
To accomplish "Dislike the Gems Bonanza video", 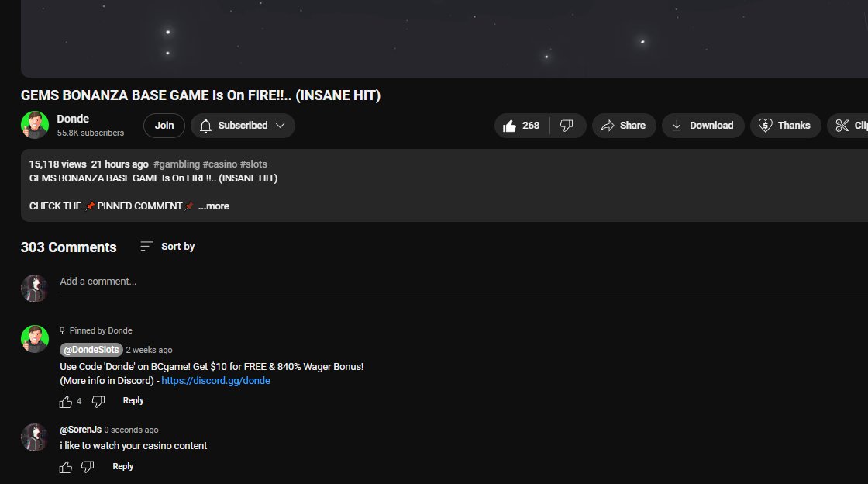I will 567,126.
